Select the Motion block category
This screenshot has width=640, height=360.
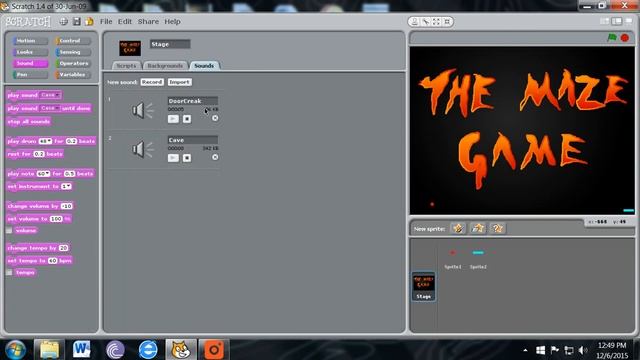(x=30, y=41)
